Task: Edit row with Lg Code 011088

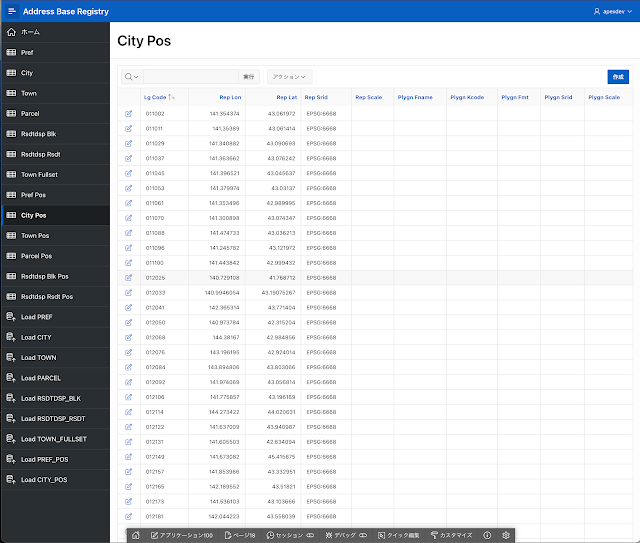Action: point(129,233)
